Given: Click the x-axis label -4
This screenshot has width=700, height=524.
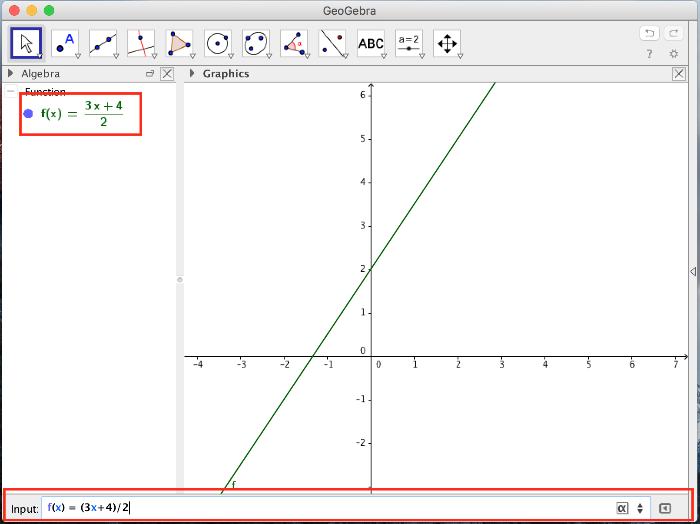Looking at the screenshot, I should pyautogui.click(x=198, y=365).
